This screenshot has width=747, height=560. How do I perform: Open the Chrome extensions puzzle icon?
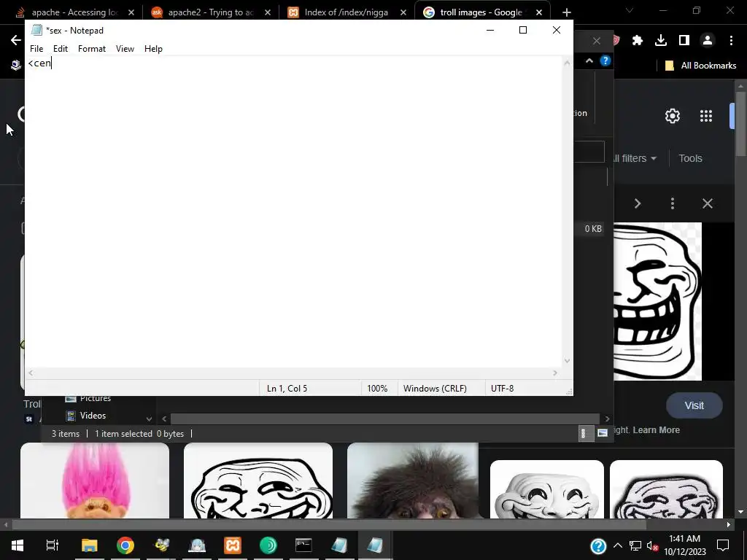point(637,41)
